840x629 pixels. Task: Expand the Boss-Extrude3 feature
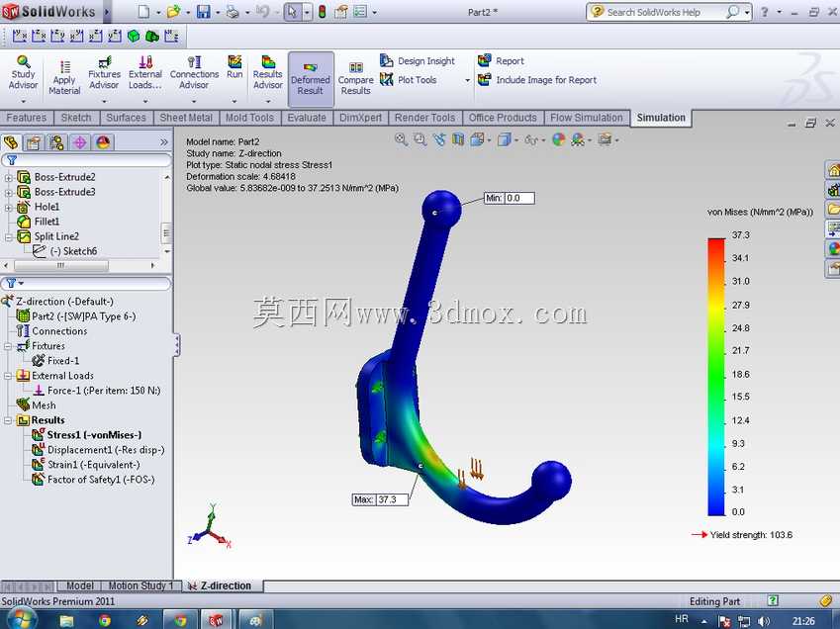click(8, 192)
